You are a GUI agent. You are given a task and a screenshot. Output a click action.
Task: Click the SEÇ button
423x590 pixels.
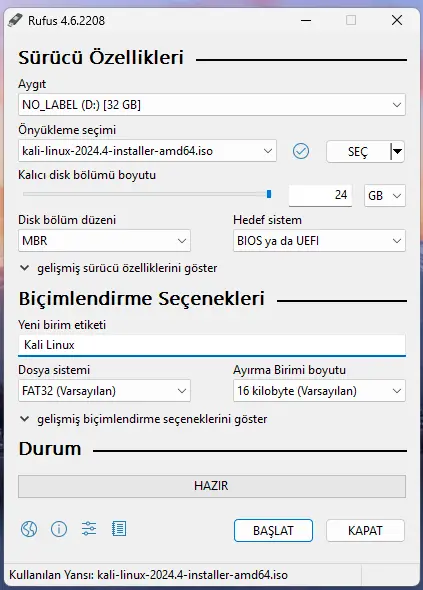click(358, 152)
